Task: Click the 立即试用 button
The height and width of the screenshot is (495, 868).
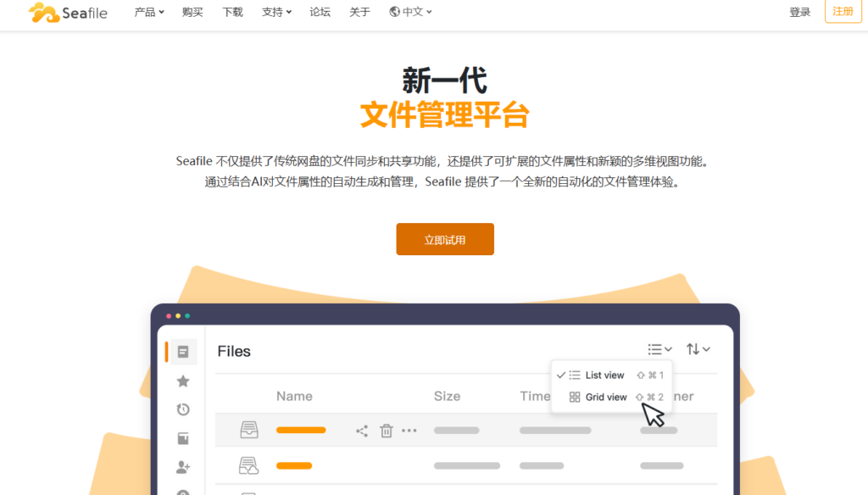Action: tap(445, 239)
